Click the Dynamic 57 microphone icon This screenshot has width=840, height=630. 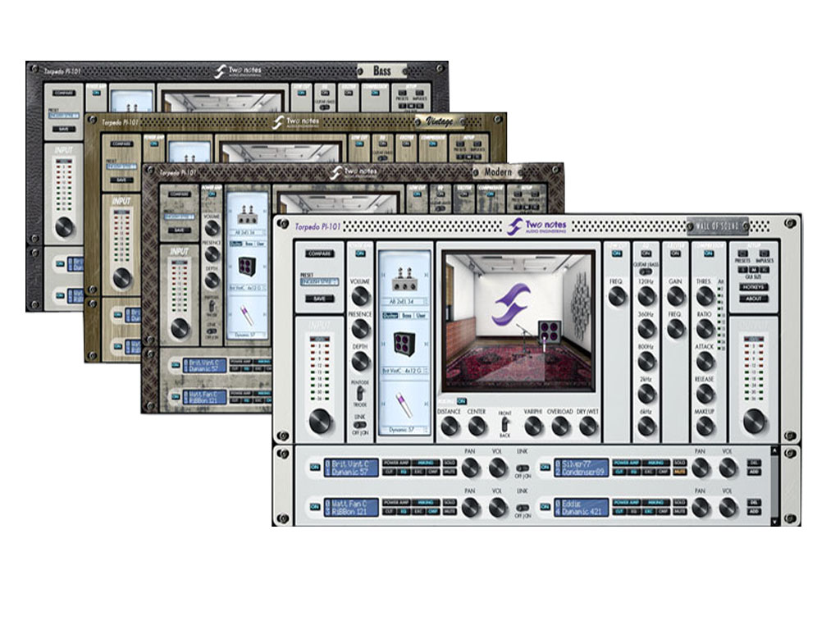point(404,403)
